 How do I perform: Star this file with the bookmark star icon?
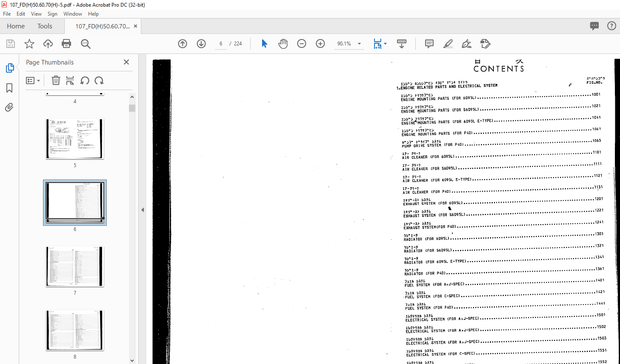(29, 44)
